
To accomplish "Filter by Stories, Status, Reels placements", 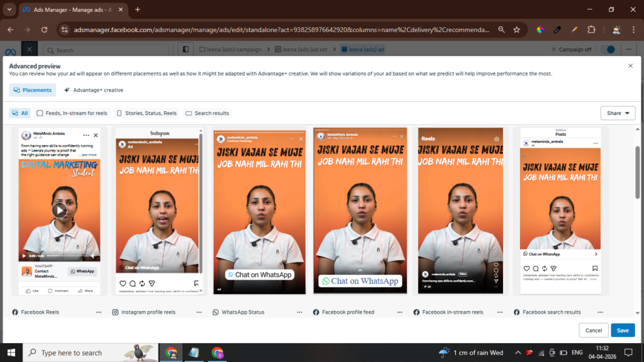I will point(146,113).
